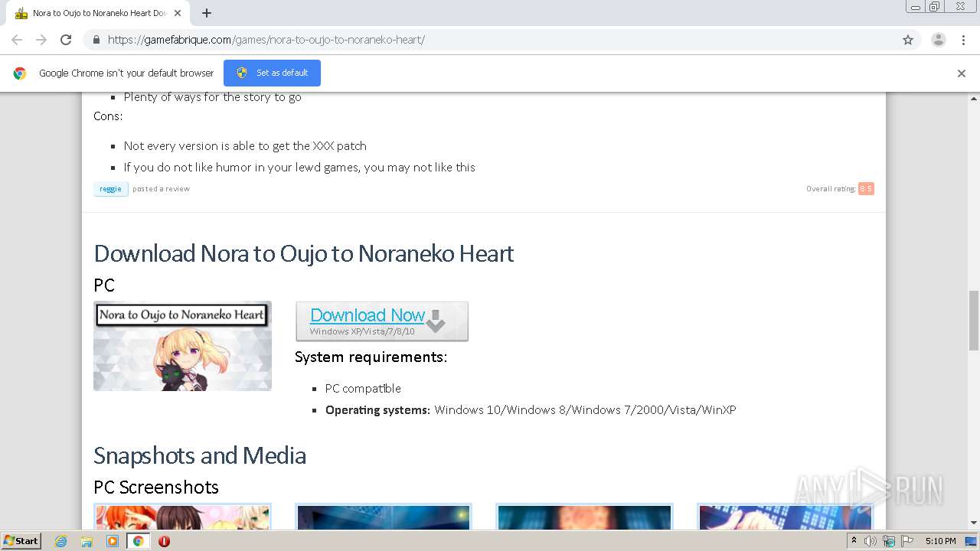Select the 'Download Nora to Oujo to Noraneko Heart' heading
The height and width of the screenshot is (551, 980).
pyautogui.click(x=304, y=253)
